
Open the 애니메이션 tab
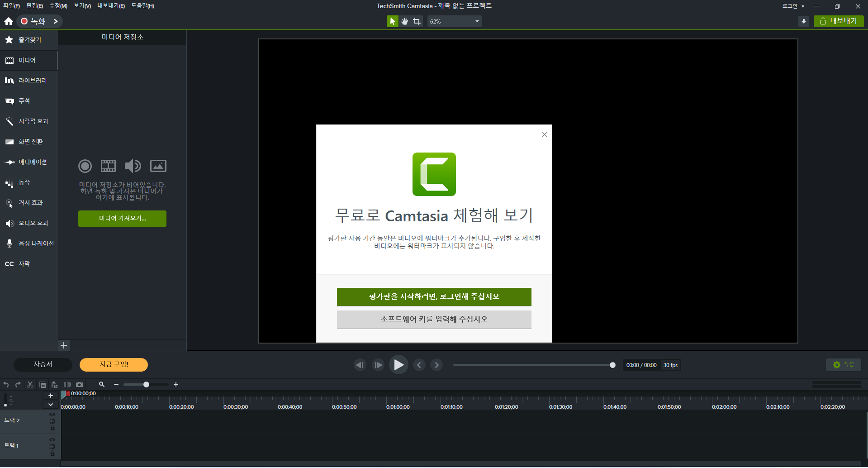(x=29, y=162)
